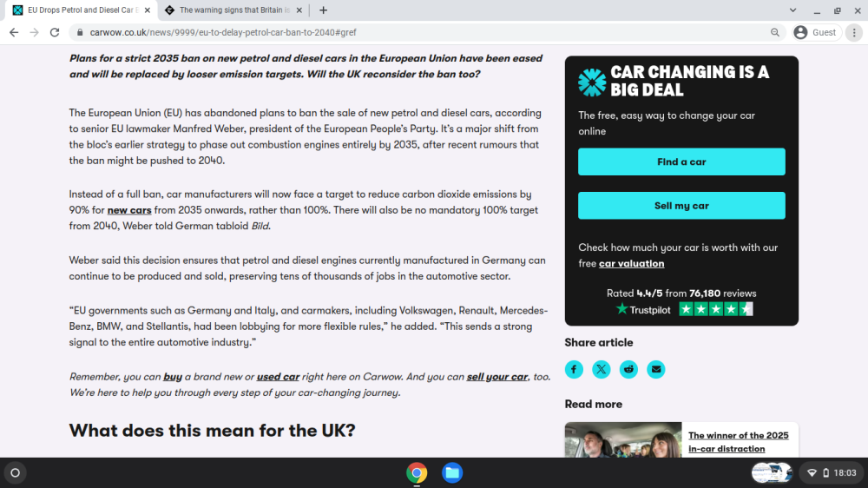Share article via email icon
The image size is (868, 488).
click(x=656, y=369)
